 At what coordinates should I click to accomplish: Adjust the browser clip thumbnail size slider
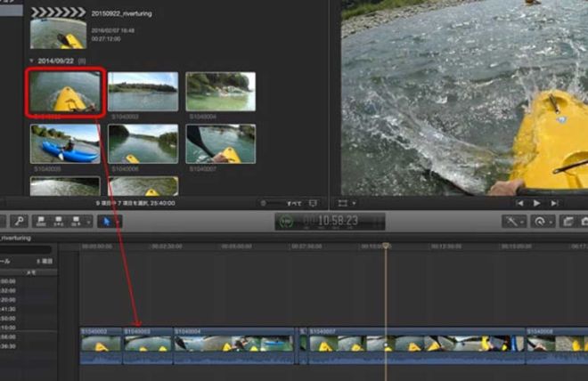(272, 203)
